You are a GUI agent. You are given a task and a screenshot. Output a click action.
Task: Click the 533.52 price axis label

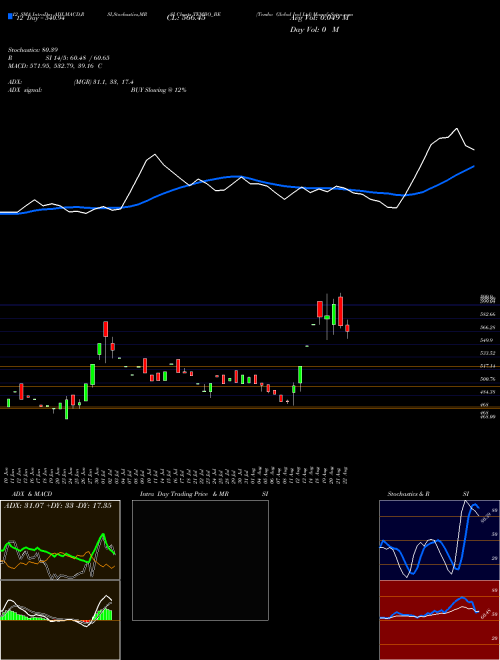click(487, 353)
